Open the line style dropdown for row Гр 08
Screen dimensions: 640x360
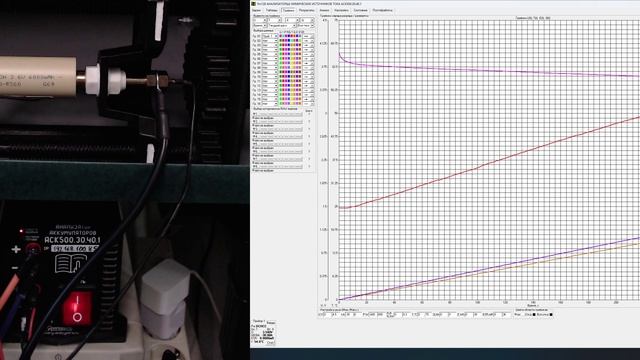pyautogui.click(x=309, y=67)
